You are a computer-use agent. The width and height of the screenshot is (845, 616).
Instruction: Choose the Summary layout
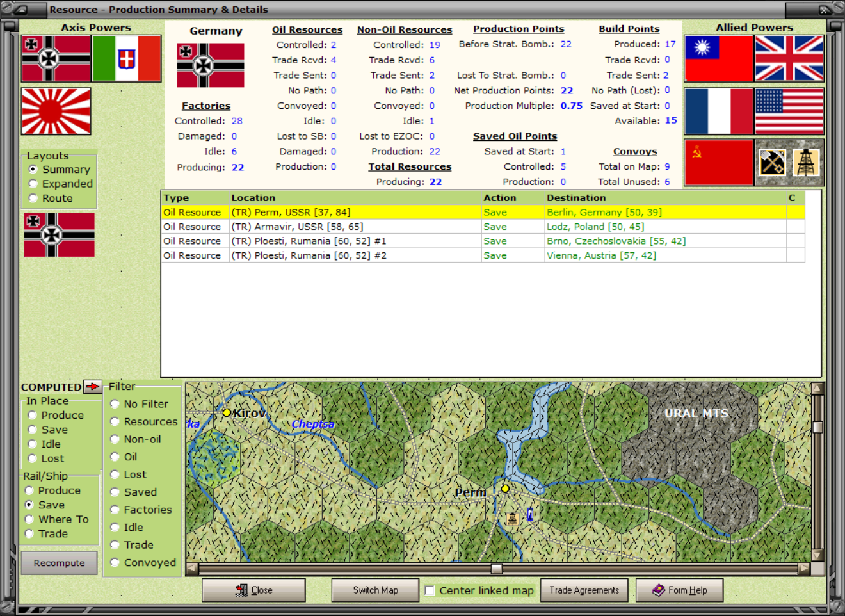click(60, 170)
